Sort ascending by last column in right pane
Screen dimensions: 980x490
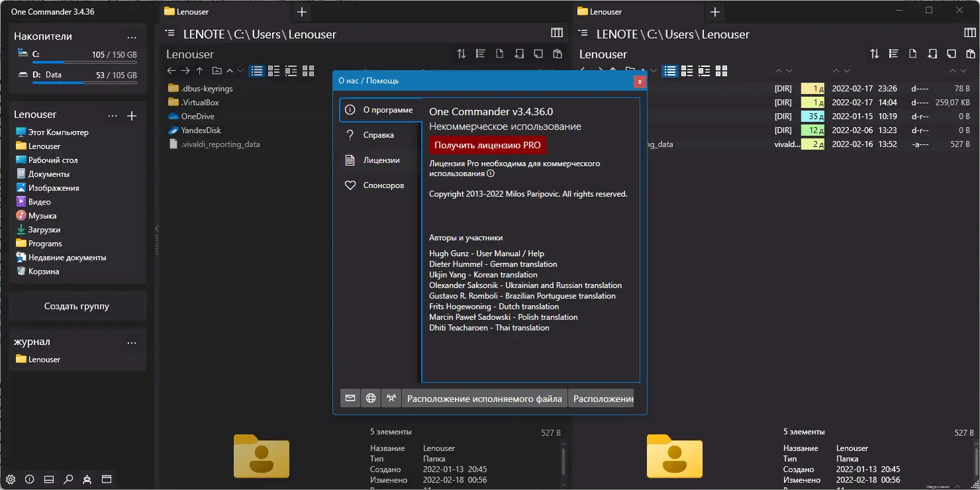coord(954,70)
